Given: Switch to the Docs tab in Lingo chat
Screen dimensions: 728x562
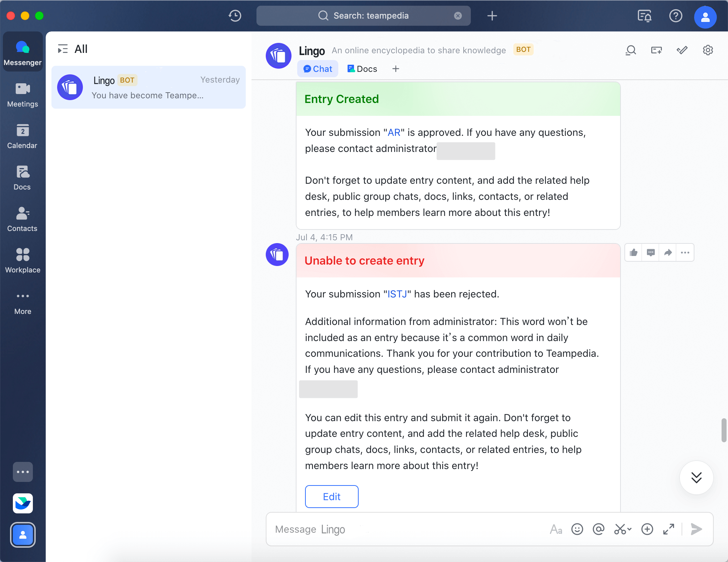Looking at the screenshot, I should click(362, 69).
